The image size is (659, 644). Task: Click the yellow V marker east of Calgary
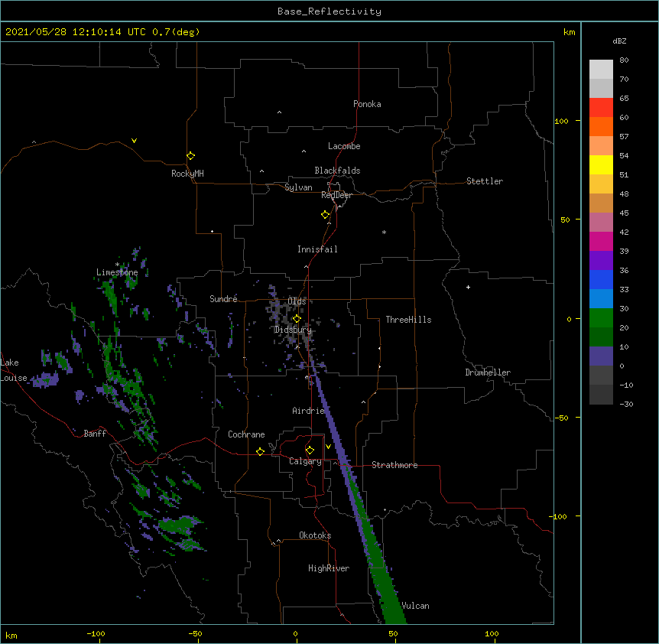[x=328, y=447]
